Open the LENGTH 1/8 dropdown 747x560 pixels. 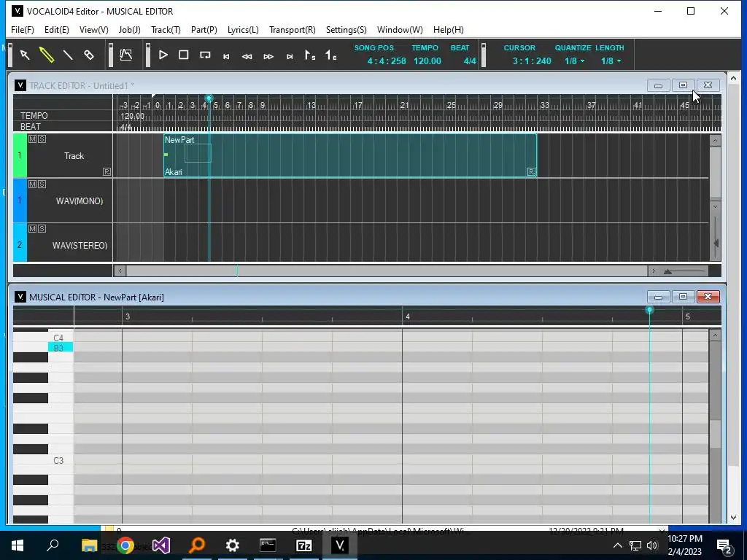pyautogui.click(x=611, y=61)
